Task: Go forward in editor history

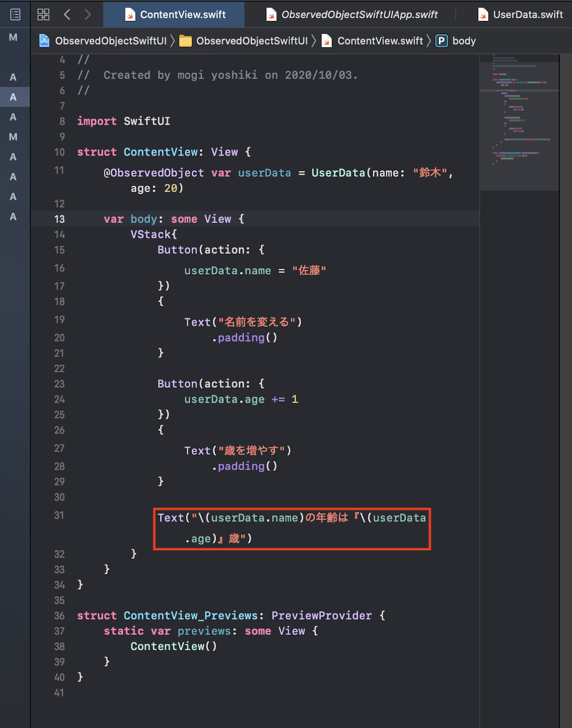Action: 87,15
